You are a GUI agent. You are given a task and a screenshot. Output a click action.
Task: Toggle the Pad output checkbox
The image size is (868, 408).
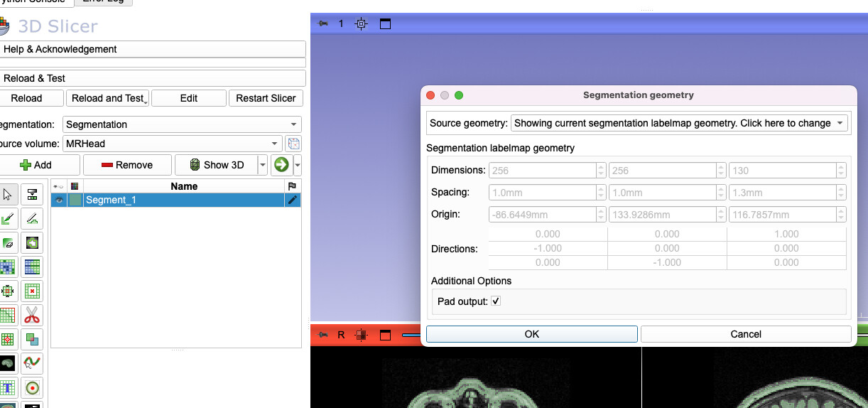click(496, 301)
